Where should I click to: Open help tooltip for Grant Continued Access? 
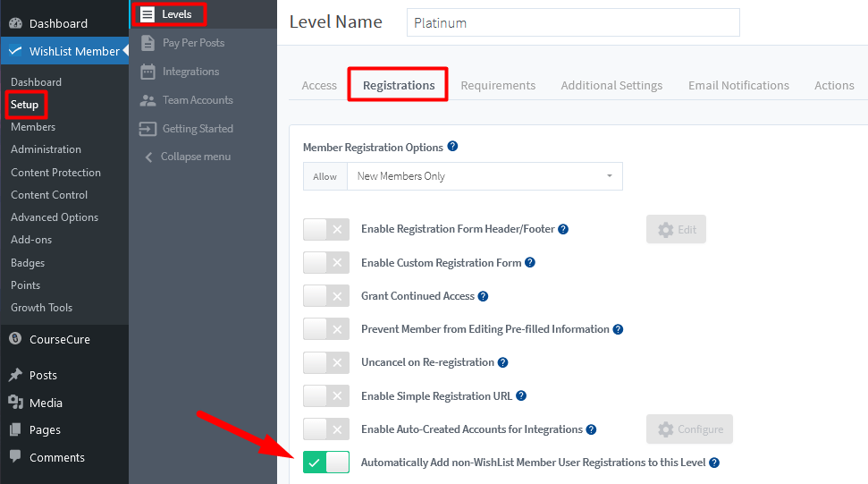point(483,296)
